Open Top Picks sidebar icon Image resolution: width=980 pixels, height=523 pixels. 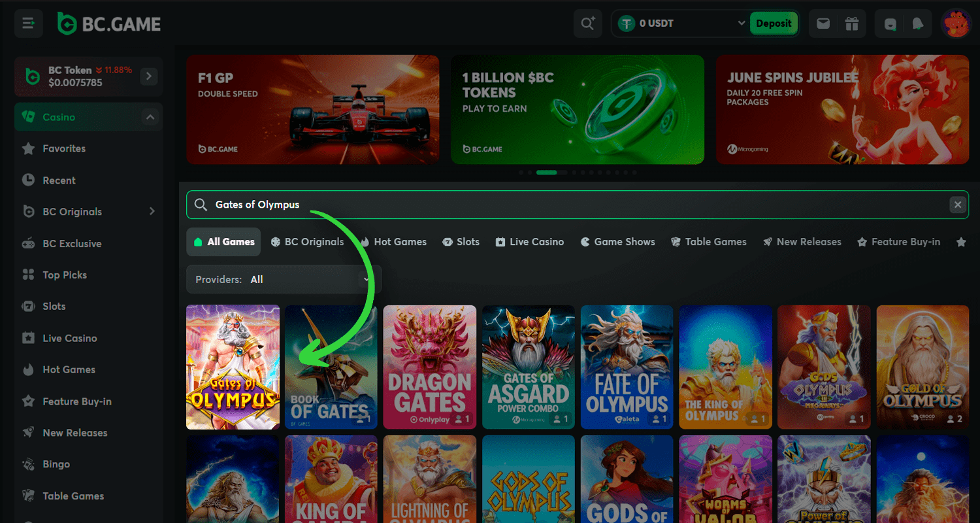[x=28, y=275]
